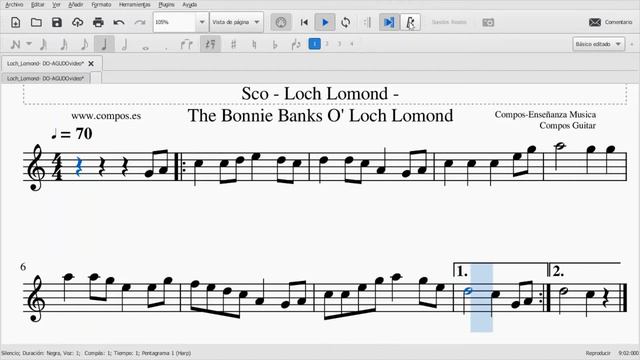Apply a natural accidental
640x360 pixels.
click(254, 44)
